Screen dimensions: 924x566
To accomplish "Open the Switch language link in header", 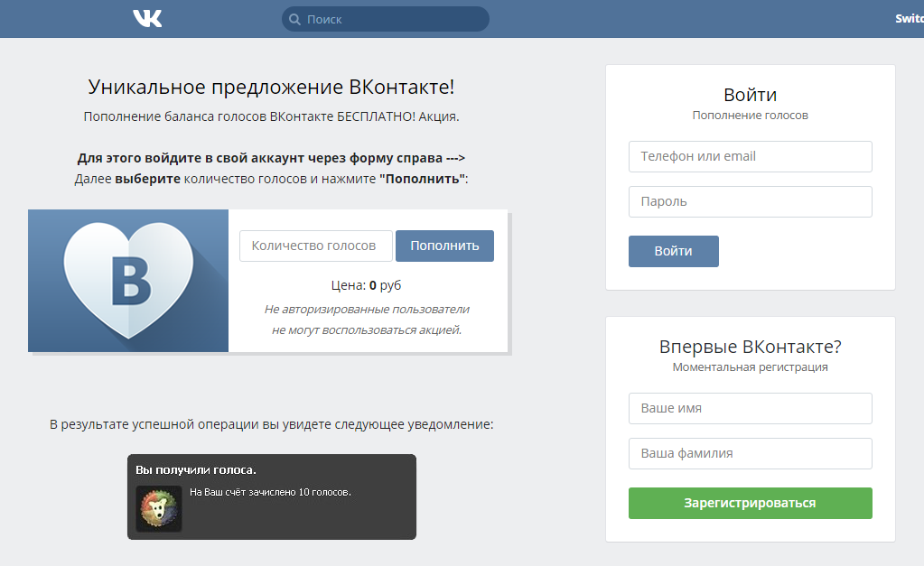I will pyautogui.click(x=910, y=18).
